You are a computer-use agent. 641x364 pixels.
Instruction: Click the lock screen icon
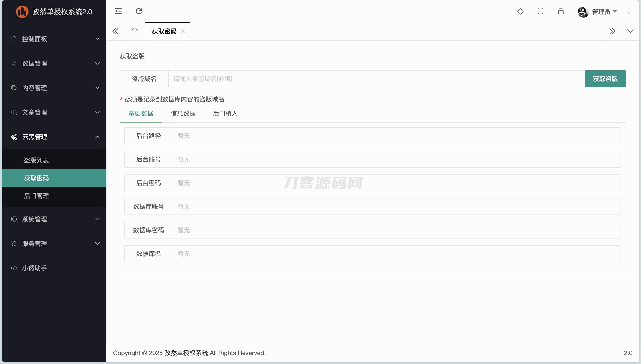tap(561, 11)
